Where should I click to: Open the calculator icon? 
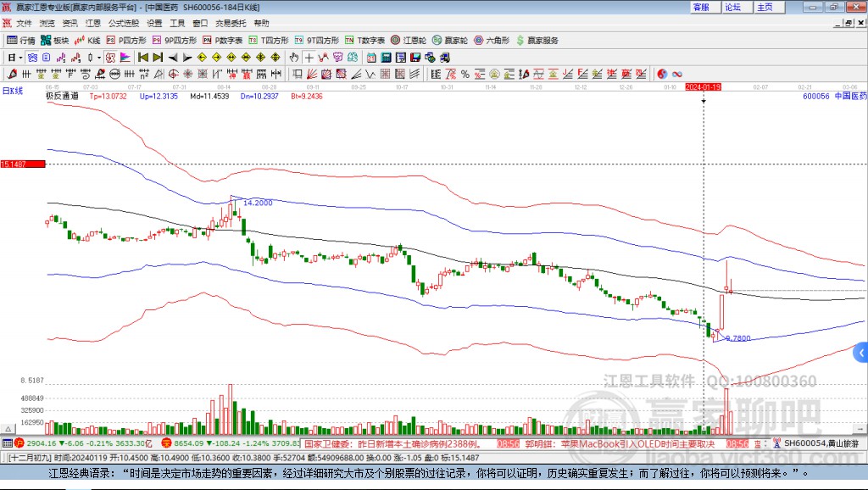pos(386,58)
